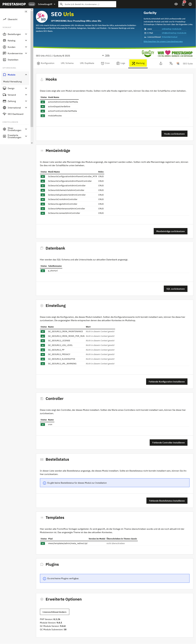Click the GurkCity logo
This screenshot has height=644, width=196.
[148, 53]
